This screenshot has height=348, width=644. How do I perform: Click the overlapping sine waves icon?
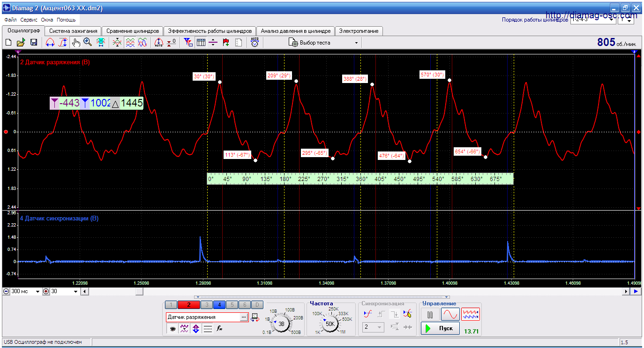143,43
